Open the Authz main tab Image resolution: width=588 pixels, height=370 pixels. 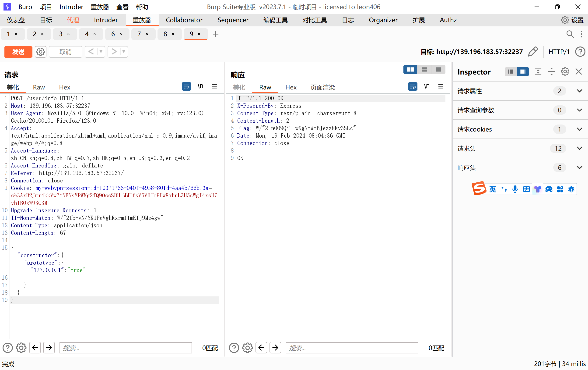[x=448, y=20]
